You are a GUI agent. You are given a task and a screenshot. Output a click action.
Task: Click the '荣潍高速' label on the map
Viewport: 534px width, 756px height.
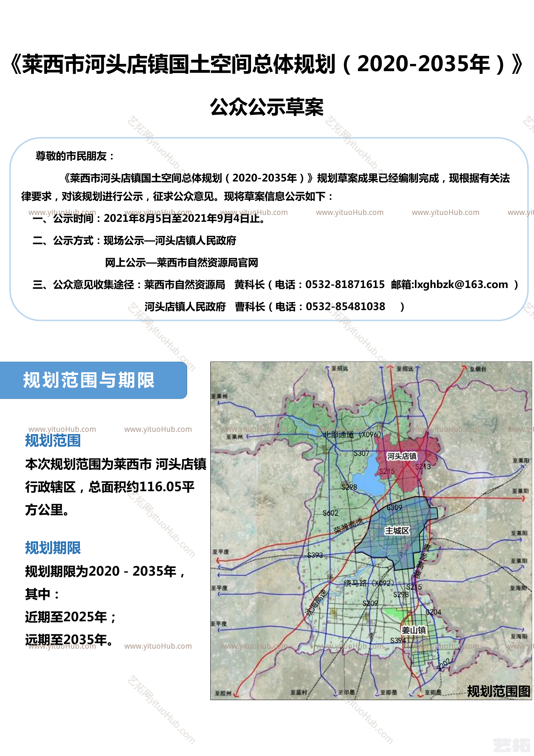coord(348,525)
